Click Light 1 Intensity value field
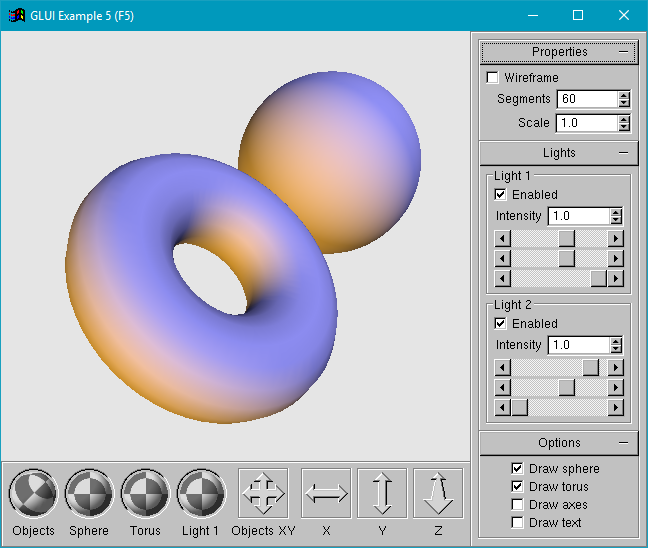Image resolution: width=648 pixels, height=548 pixels. coord(579,216)
